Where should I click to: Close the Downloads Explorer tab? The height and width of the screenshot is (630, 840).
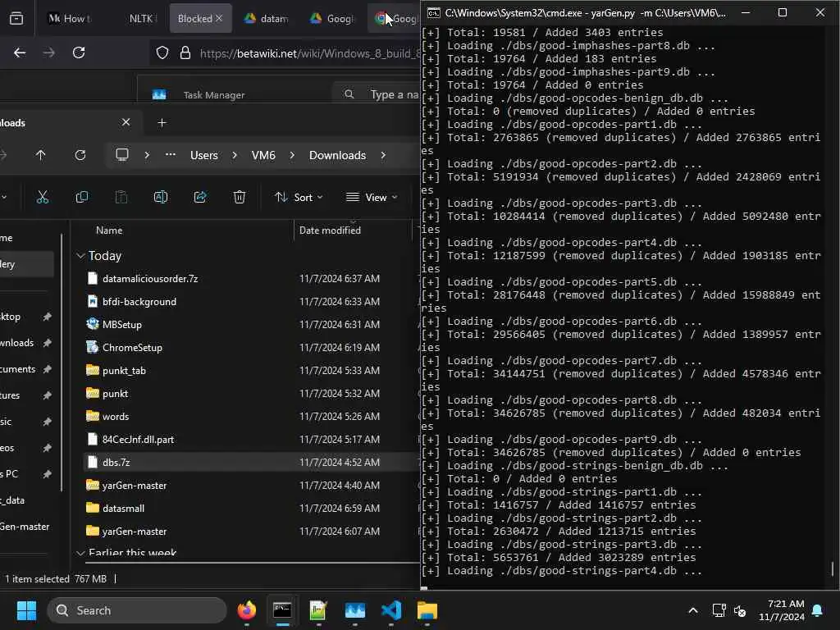(126, 123)
